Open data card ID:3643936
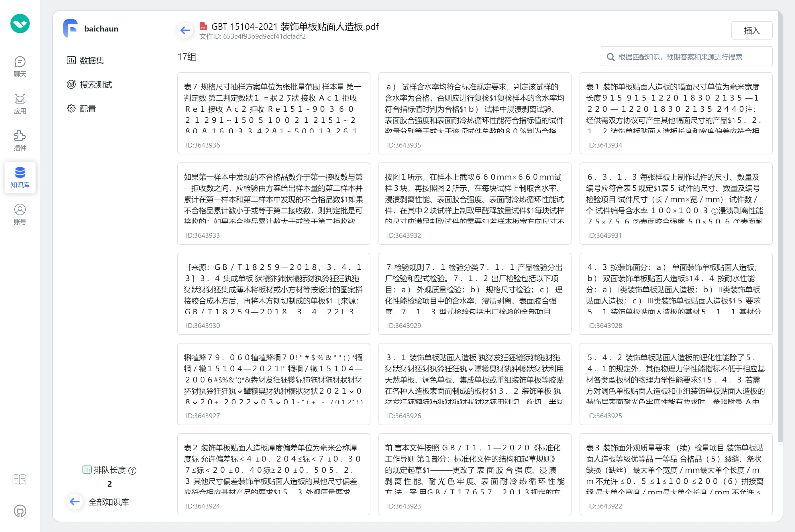 (x=274, y=113)
